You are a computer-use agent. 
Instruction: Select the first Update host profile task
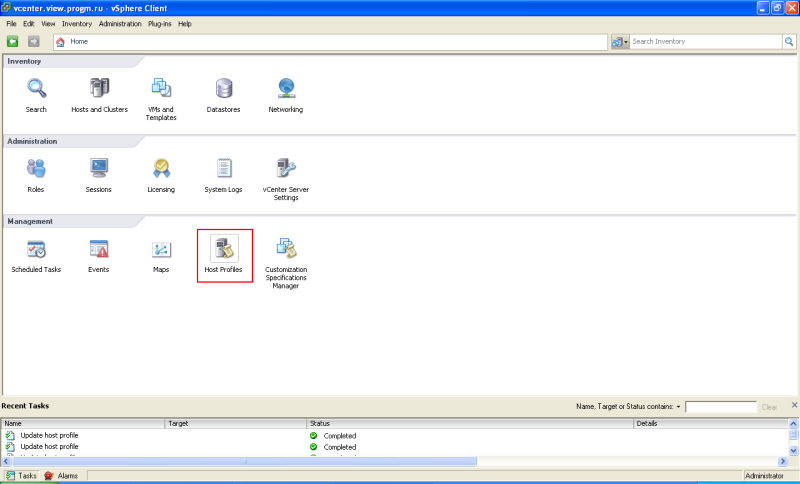(49, 435)
